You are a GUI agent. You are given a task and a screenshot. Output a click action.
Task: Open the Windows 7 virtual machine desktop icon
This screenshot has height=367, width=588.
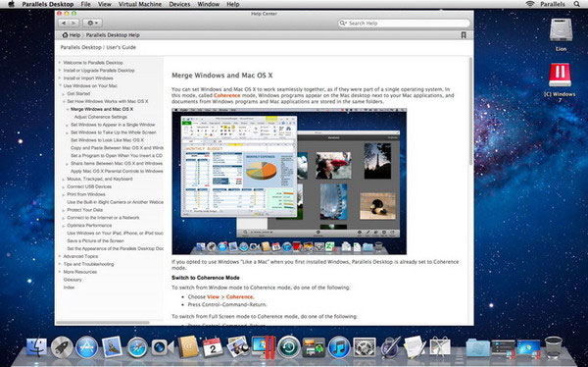560,76
